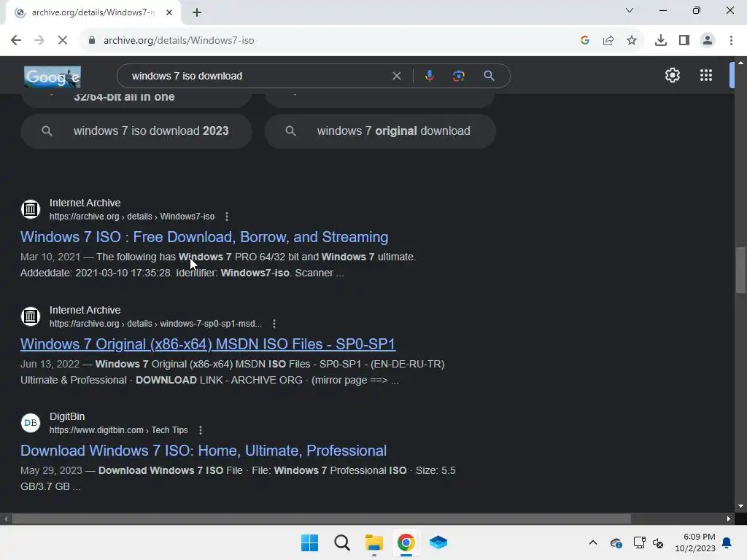Open the Chrome profile avatar
This screenshot has width=747, height=560.
point(708,41)
